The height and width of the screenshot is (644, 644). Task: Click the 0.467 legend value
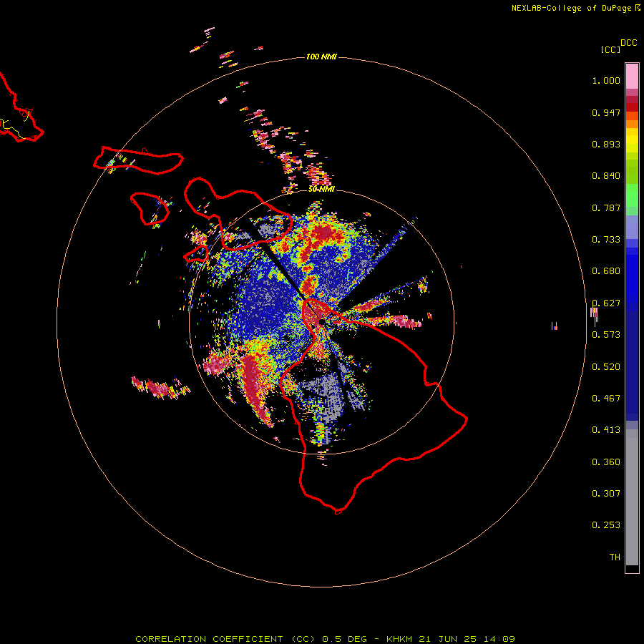coord(606,399)
